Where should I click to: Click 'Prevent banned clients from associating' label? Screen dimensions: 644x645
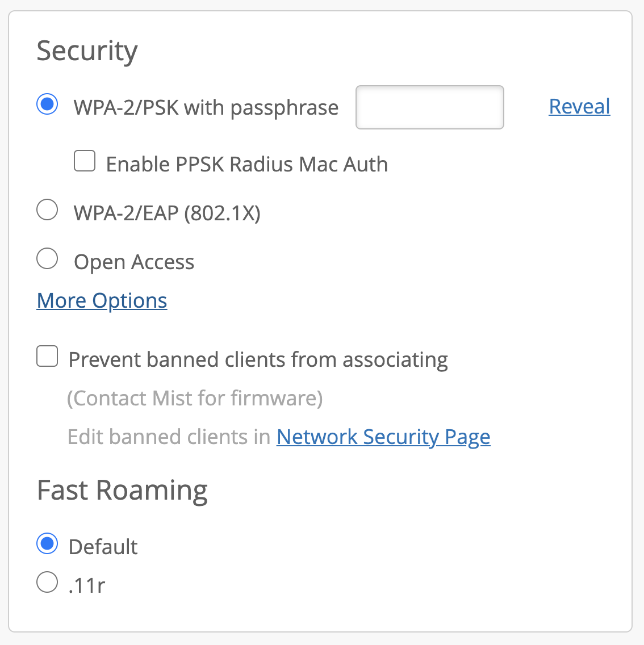tap(258, 359)
